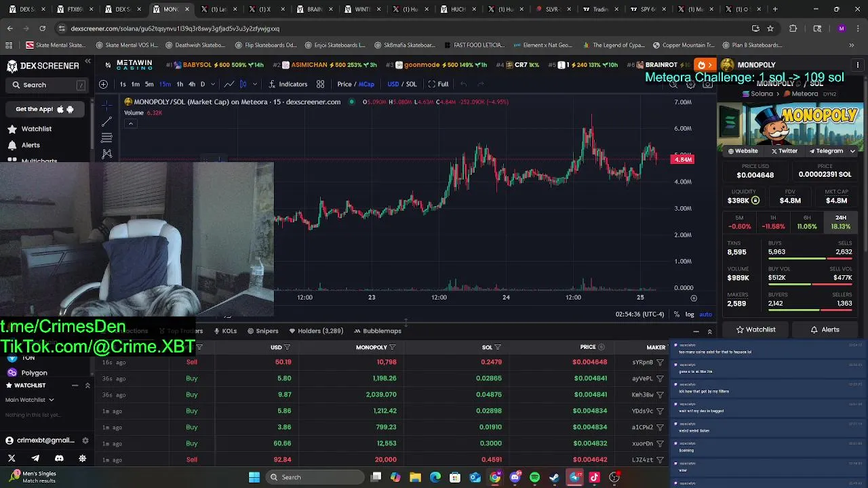Set chart interval to 5m
Screen dimensions: 868x488
pos(150,84)
